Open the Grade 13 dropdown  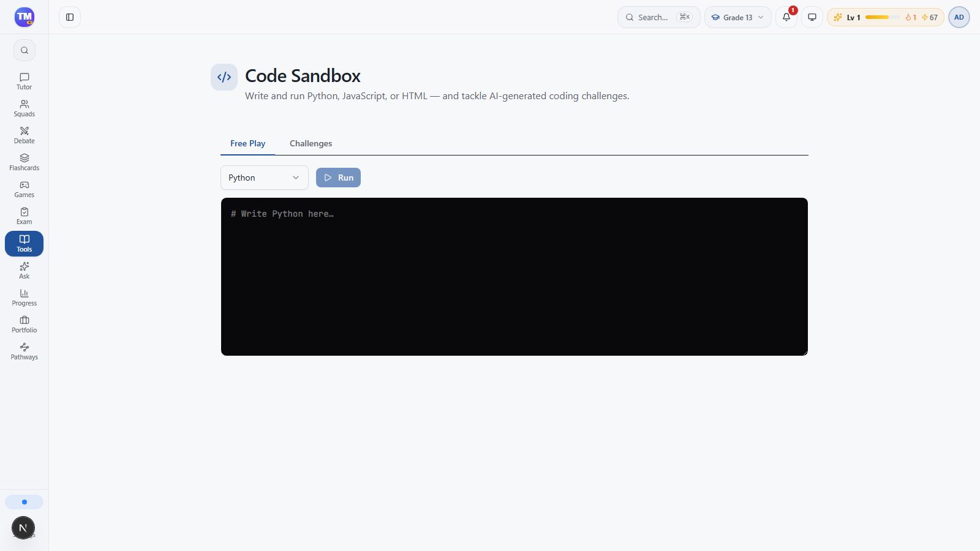738,17
